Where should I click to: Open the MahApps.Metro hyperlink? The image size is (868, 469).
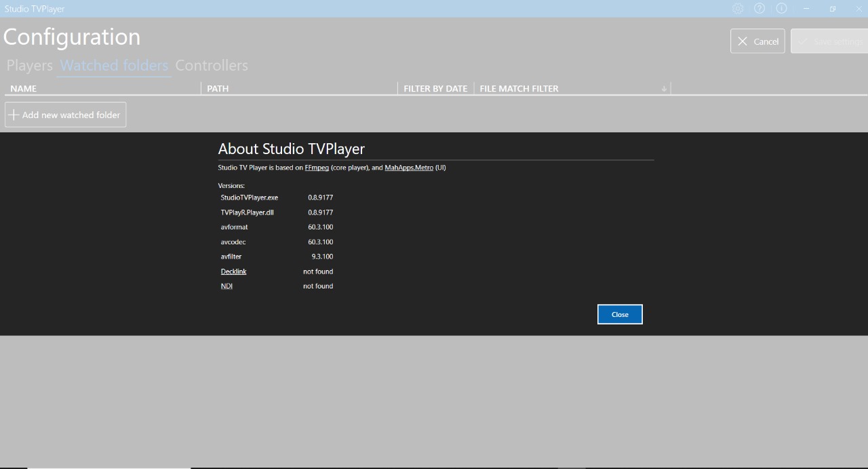coord(408,168)
